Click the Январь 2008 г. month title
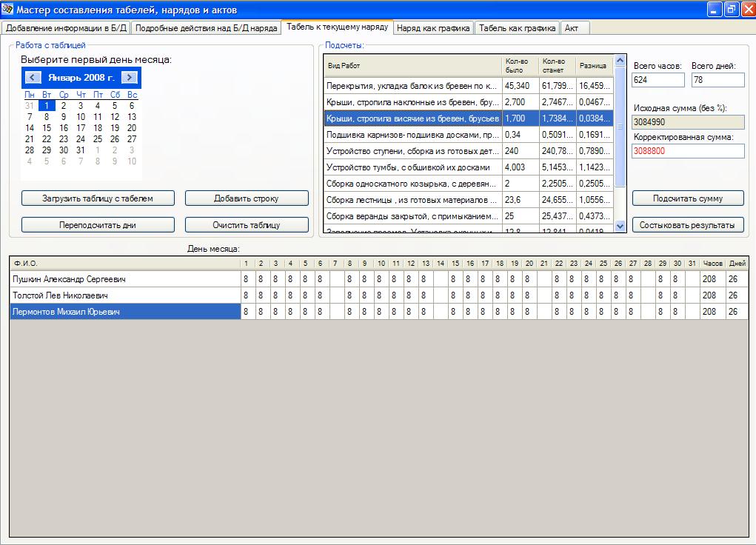This screenshot has height=545, width=756. coord(81,77)
